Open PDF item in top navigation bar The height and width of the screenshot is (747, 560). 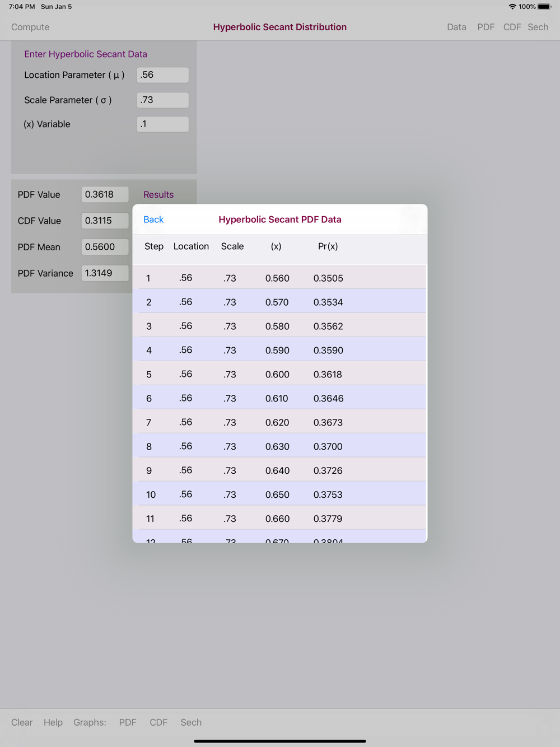click(486, 27)
